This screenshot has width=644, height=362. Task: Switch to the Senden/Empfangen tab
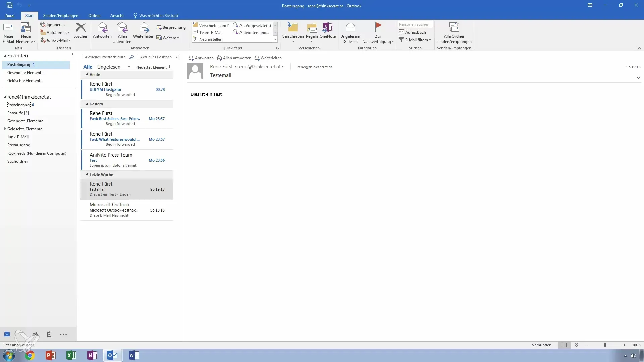pos(61,16)
